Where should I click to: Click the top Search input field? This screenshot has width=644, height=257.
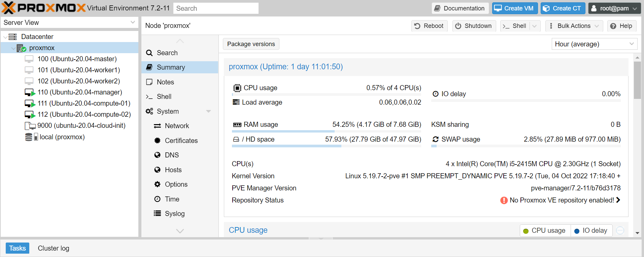[216, 8]
